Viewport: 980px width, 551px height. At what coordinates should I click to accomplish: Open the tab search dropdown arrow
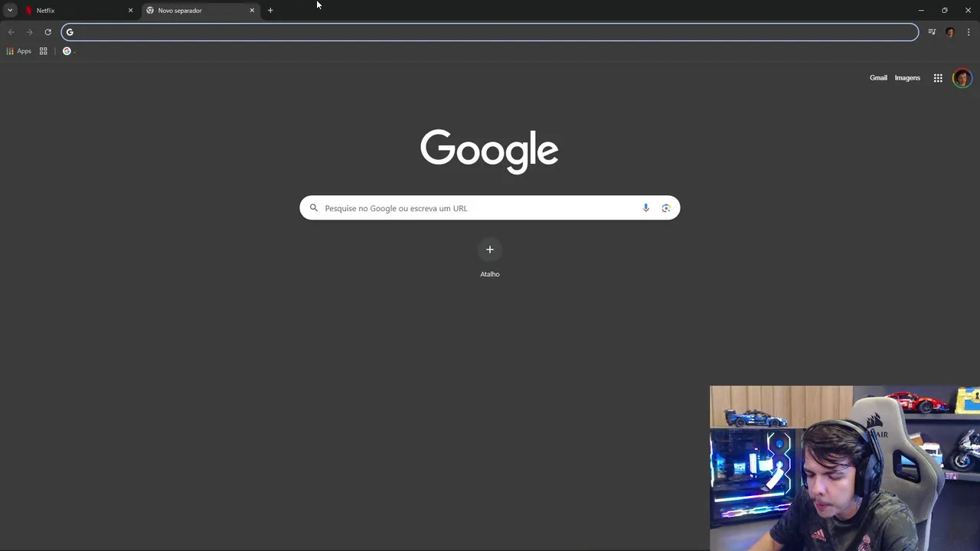pyautogui.click(x=10, y=10)
